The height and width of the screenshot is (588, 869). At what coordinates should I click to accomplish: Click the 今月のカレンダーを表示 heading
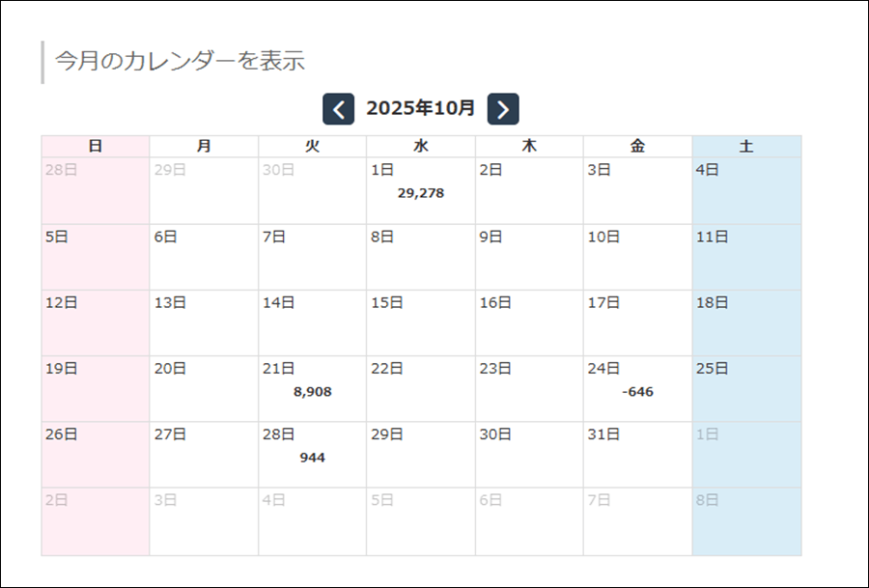(x=180, y=62)
